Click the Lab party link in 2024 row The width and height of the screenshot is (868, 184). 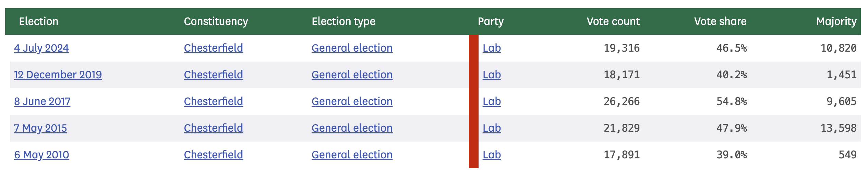pos(492,48)
